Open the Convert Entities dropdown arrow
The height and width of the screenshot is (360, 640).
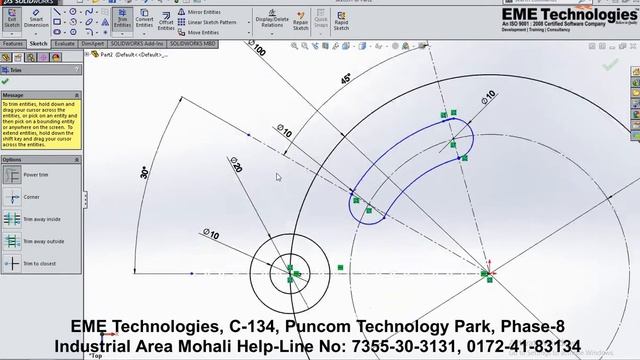[144, 34]
